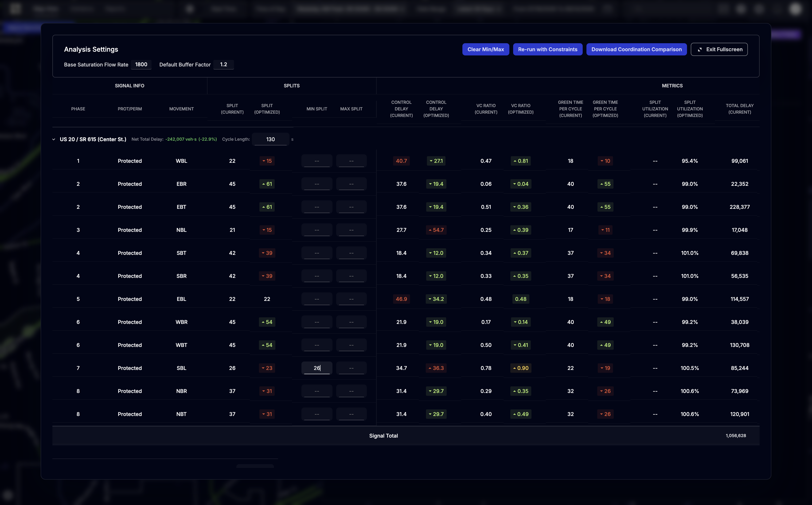Click the PHASE column header
The image size is (812, 505).
(78, 109)
